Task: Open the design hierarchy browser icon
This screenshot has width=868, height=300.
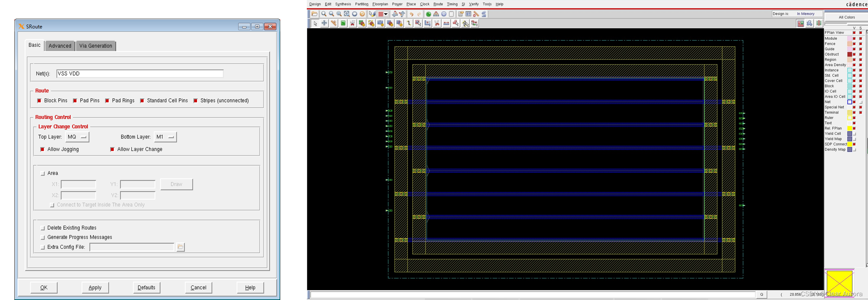Action: pyautogui.click(x=436, y=14)
